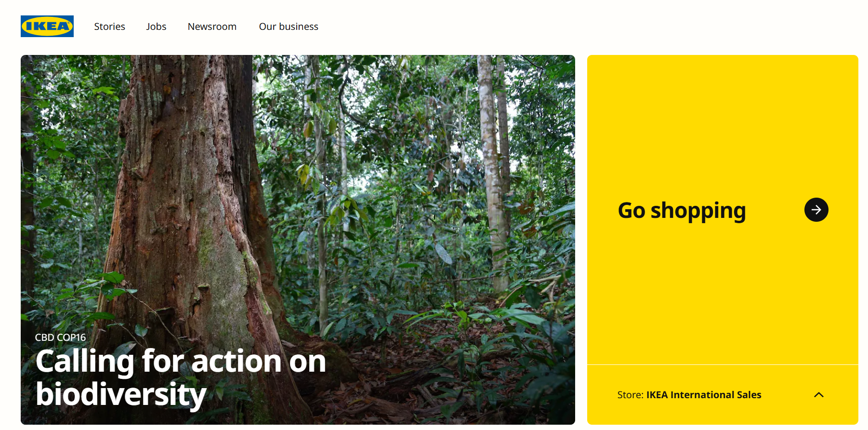This screenshot has width=868, height=430.
Task: Select the IKEA International Sales store text
Action: point(689,394)
